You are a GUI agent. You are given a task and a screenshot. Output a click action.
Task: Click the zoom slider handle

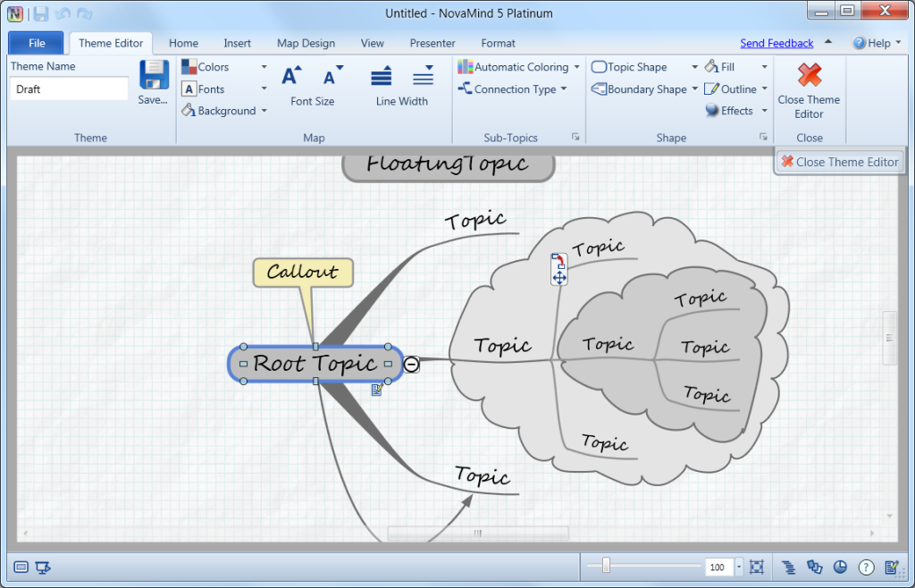click(x=607, y=566)
